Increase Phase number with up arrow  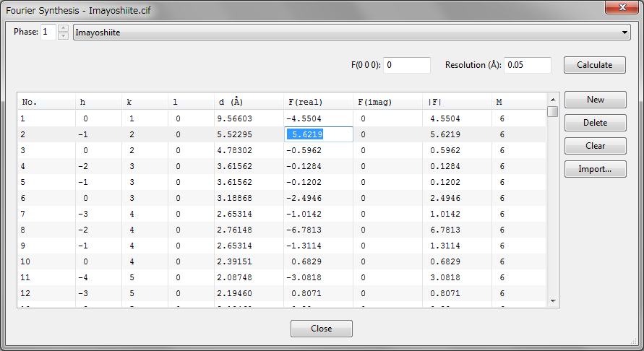[63, 29]
